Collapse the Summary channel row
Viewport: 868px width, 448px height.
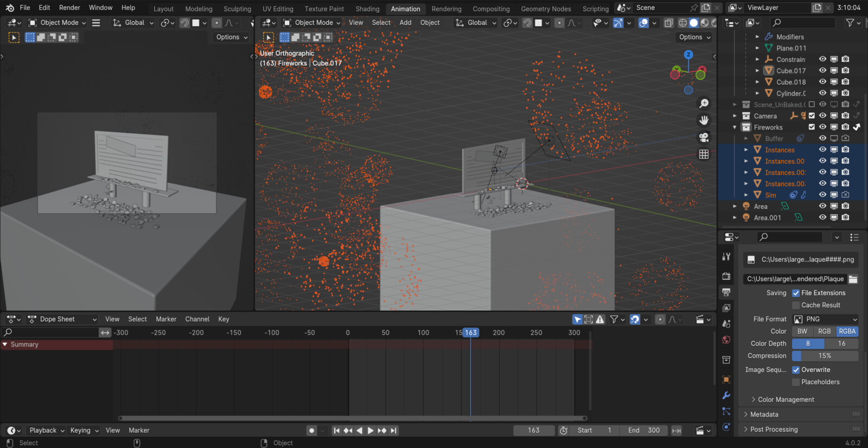coord(5,344)
